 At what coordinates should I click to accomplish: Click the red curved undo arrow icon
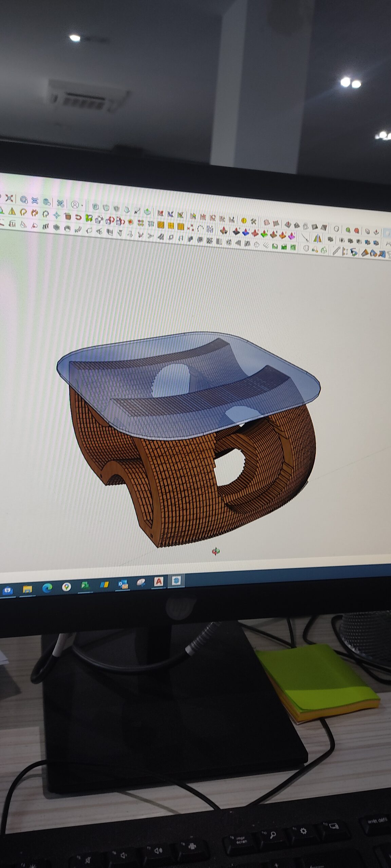coord(78,217)
